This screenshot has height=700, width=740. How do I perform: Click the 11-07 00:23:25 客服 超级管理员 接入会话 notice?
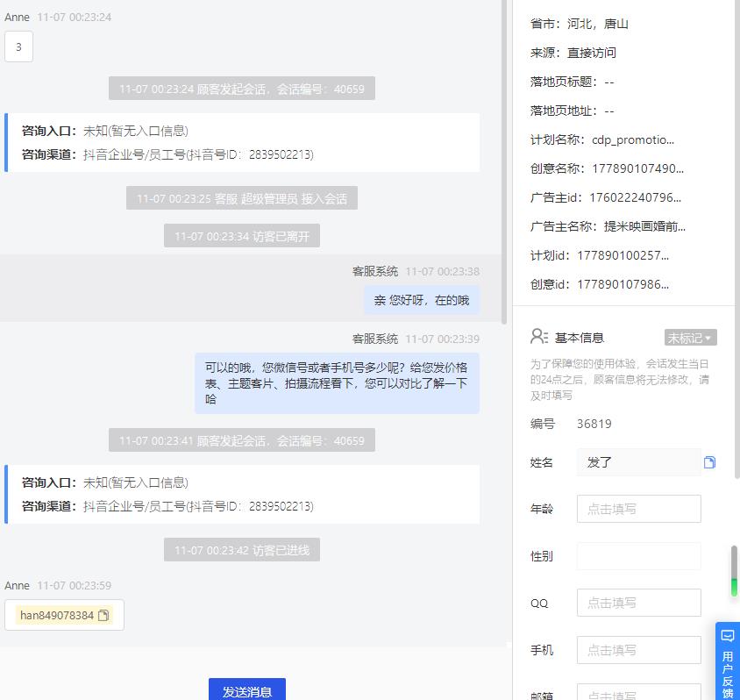[x=242, y=198]
